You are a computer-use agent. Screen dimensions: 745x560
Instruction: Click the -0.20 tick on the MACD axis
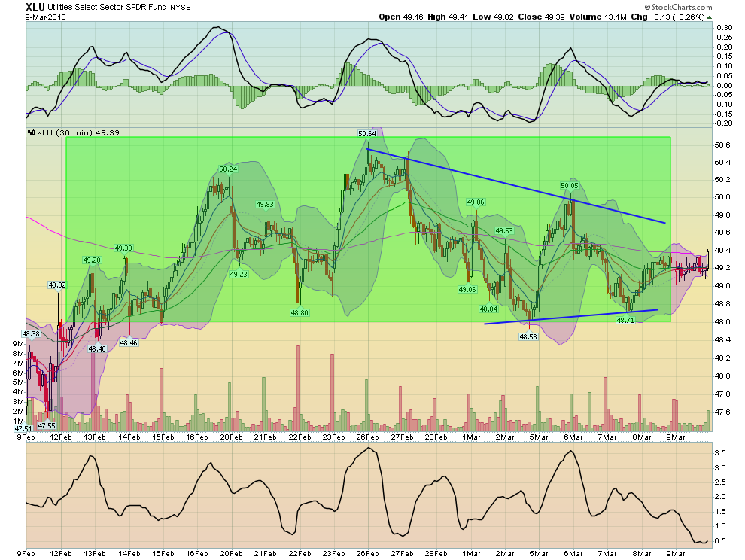[724, 123]
